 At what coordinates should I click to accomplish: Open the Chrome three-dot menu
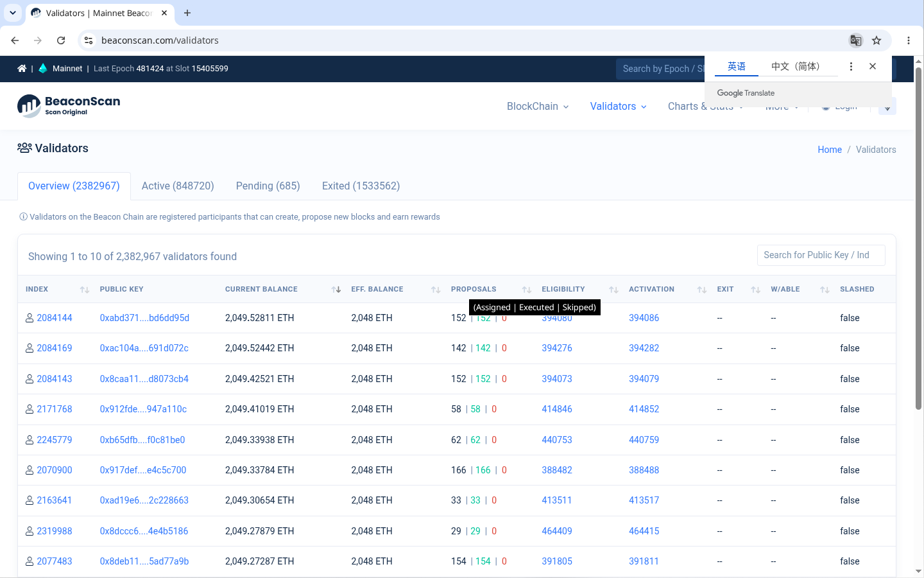909,40
